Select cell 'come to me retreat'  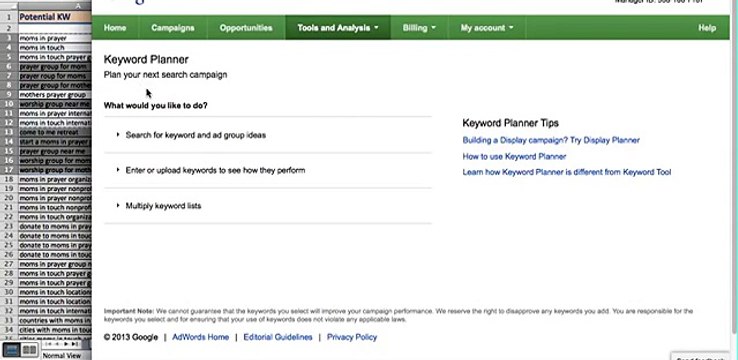pos(55,132)
